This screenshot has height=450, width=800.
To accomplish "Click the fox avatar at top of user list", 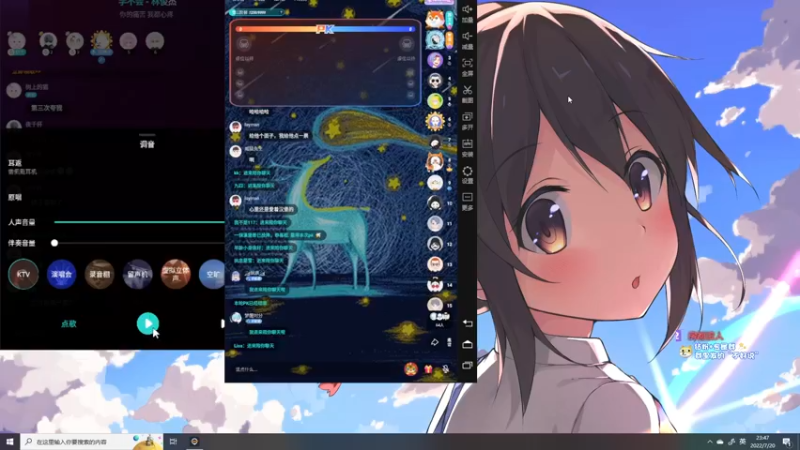I will tap(435, 19).
